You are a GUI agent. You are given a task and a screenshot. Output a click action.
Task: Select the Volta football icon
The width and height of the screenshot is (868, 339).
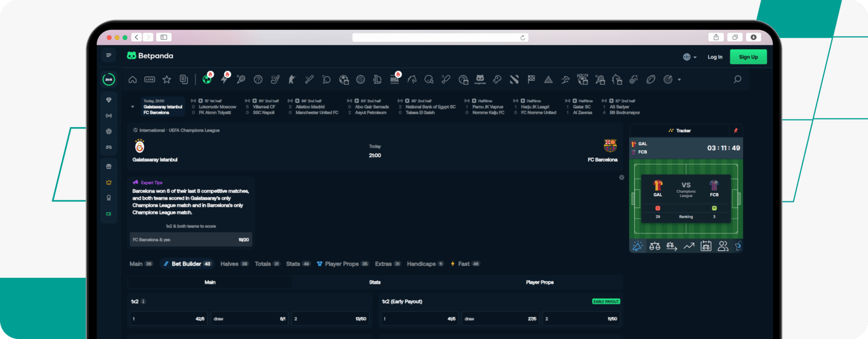click(583, 79)
